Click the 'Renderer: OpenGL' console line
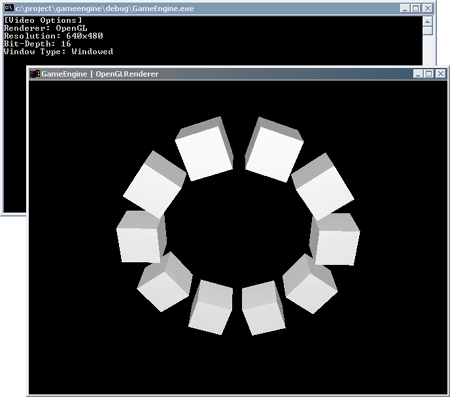 click(x=46, y=28)
